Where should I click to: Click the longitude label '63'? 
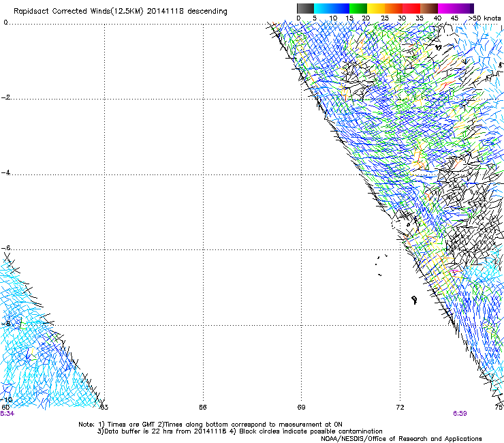click(104, 408)
